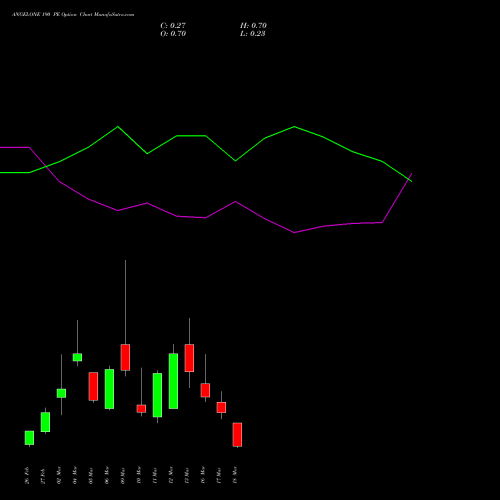Select the 02 Mar date label
The image size is (500, 500).
pyautogui.click(x=59, y=475)
